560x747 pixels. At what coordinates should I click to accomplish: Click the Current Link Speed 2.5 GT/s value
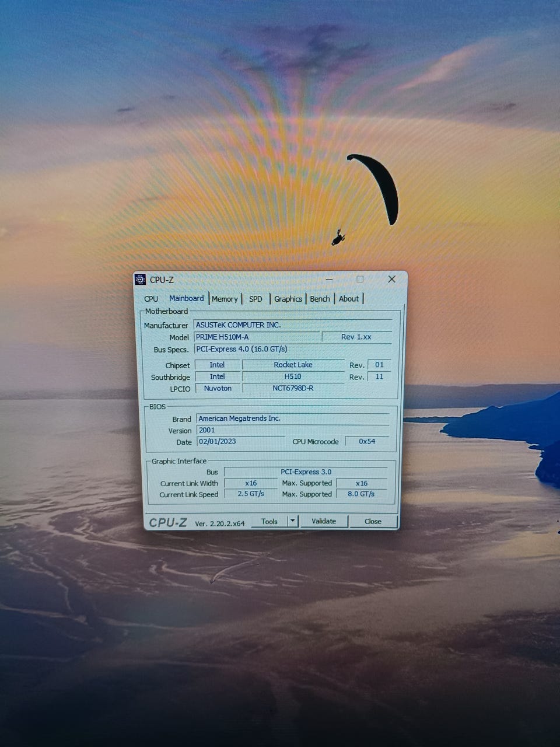251,494
